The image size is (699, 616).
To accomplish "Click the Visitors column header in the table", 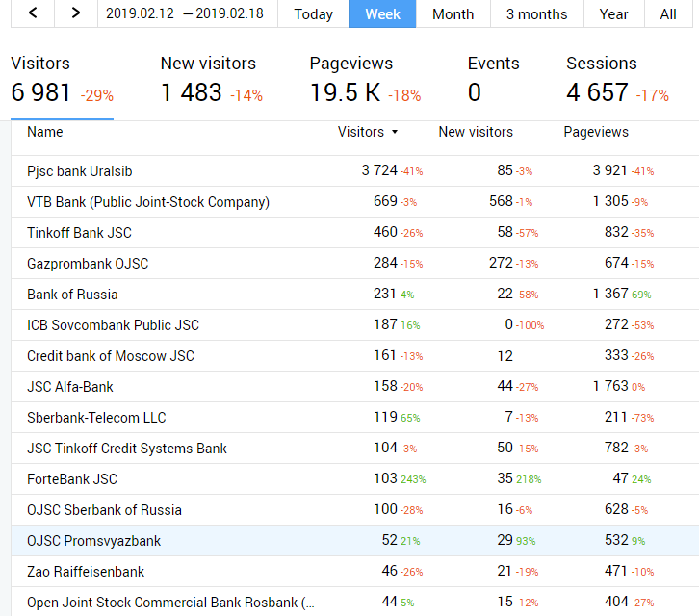I will click(361, 132).
